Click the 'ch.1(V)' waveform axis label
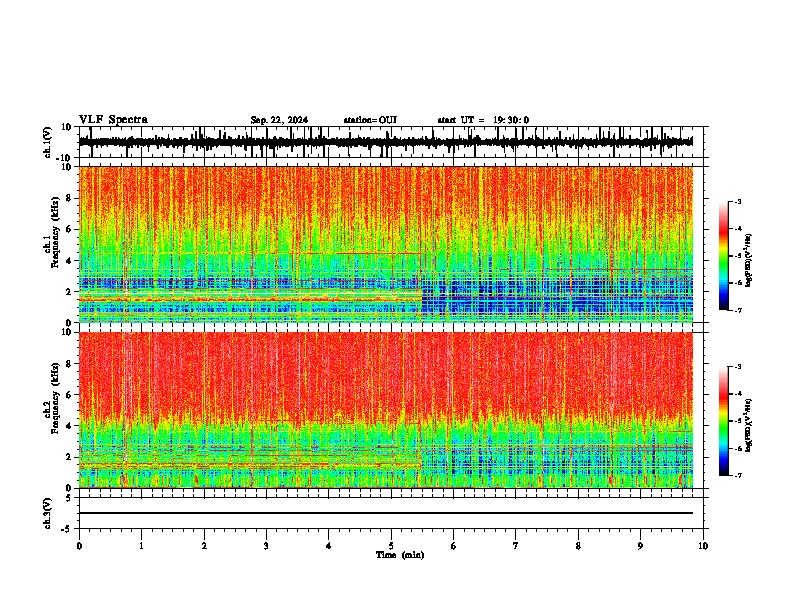The height and width of the screenshot is (612, 792). [x=48, y=142]
